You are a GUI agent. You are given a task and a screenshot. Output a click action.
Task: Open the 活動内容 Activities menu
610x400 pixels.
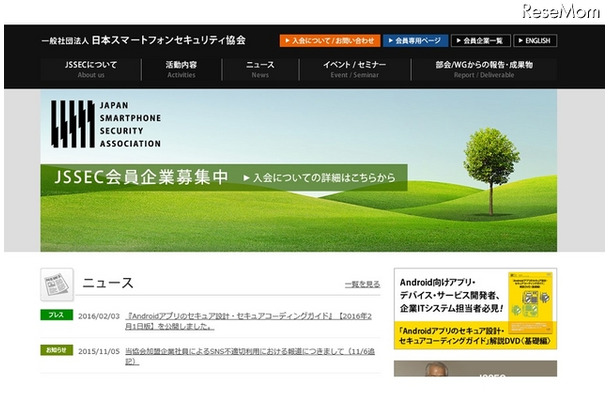(181, 69)
